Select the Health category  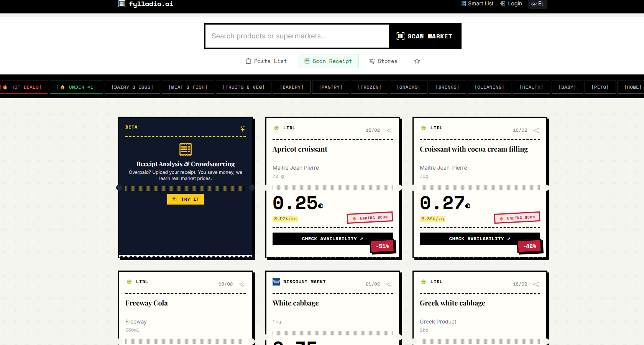[x=531, y=87]
